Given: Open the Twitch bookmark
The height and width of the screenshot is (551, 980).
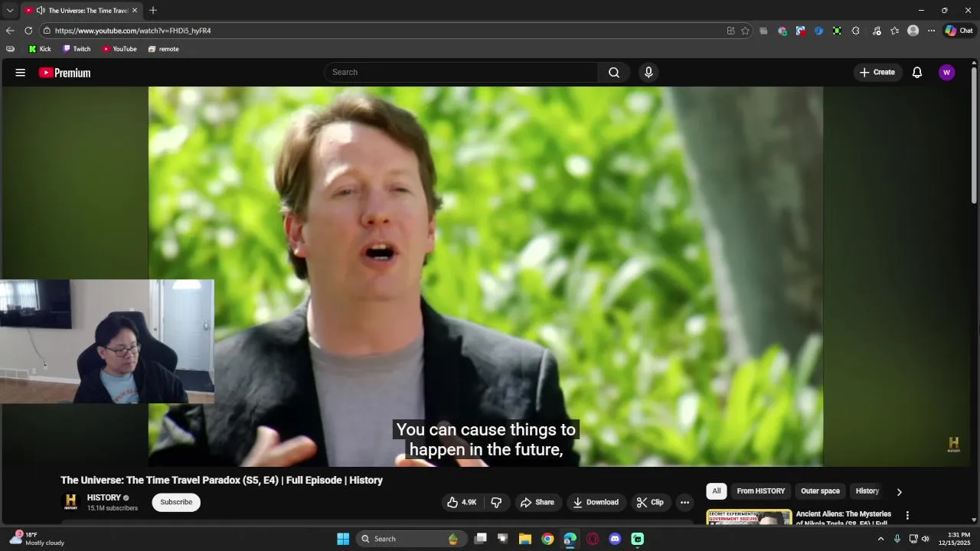Looking at the screenshot, I should pyautogui.click(x=77, y=49).
